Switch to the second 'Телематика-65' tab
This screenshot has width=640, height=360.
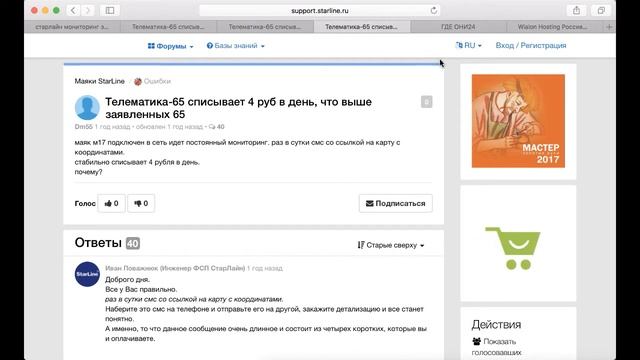265,27
